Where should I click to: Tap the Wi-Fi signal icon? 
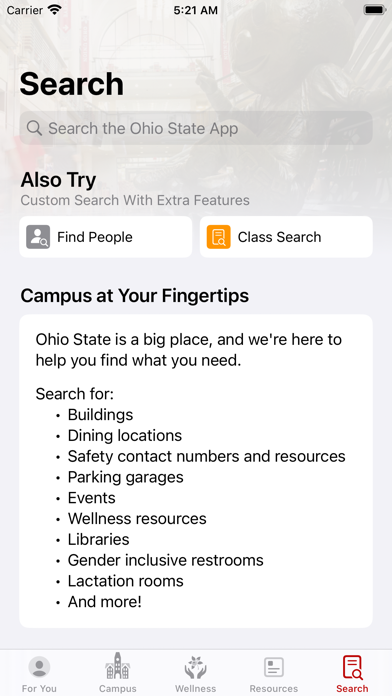pyautogui.click(x=55, y=10)
